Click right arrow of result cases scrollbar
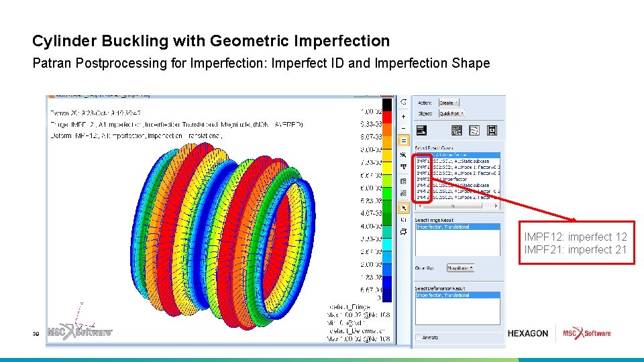This screenshot has width=644, height=362. (x=496, y=206)
